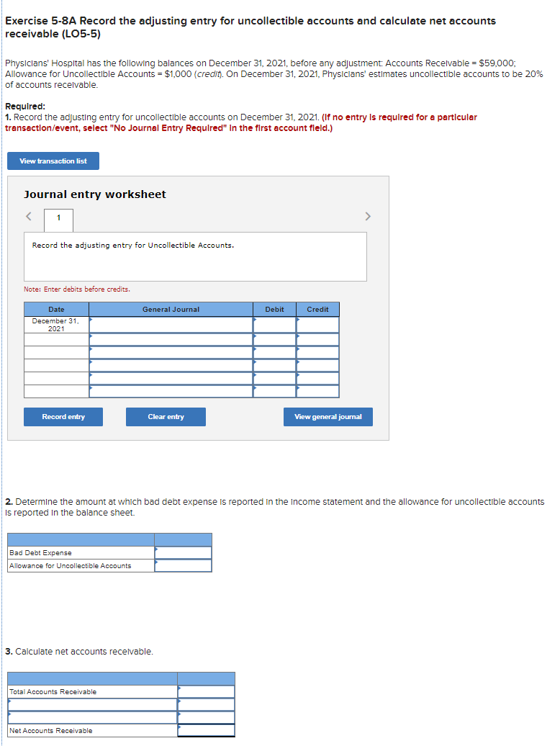This screenshot has height=746, width=560.
Task: Click Bad Debt Expense amount field
Action: (183, 553)
